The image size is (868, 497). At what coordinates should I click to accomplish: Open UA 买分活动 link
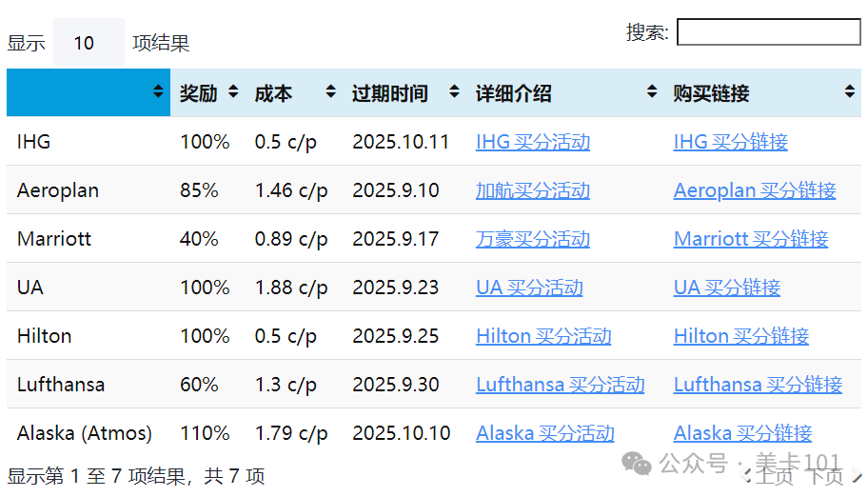click(529, 288)
